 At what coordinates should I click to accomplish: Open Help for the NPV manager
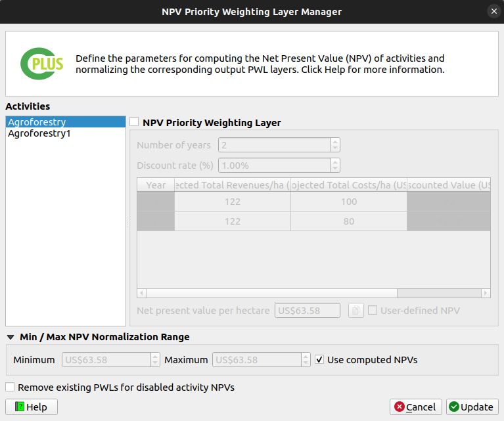pyautogui.click(x=32, y=407)
